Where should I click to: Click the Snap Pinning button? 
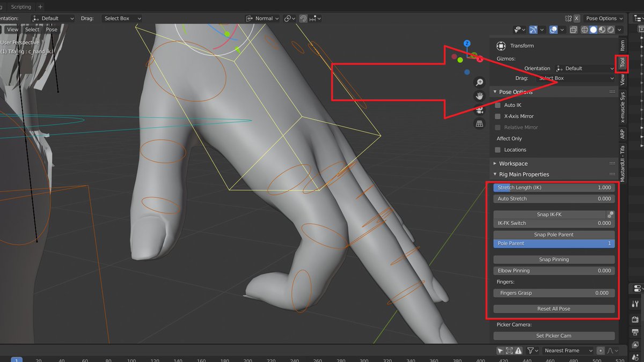tap(554, 260)
